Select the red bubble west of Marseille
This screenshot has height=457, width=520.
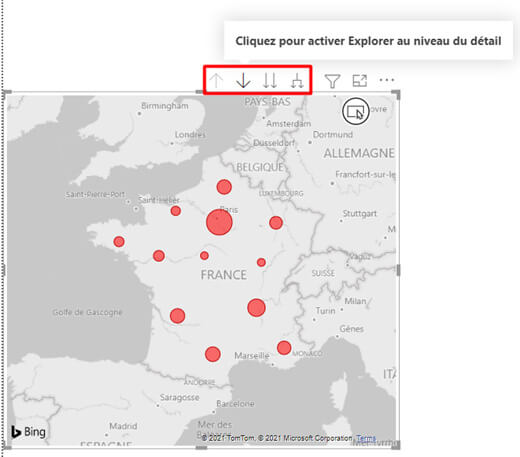click(x=213, y=354)
